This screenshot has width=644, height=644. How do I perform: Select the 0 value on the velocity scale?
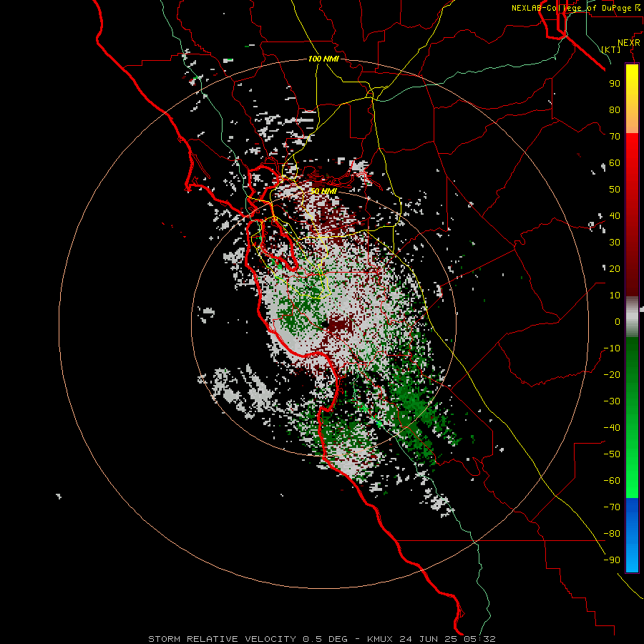(x=618, y=321)
